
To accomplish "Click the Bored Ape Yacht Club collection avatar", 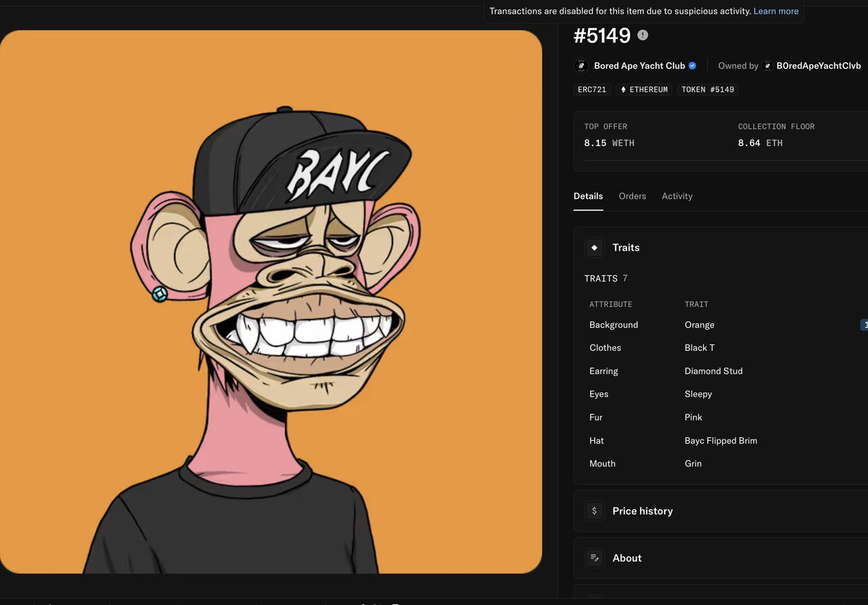I will tap(582, 66).
